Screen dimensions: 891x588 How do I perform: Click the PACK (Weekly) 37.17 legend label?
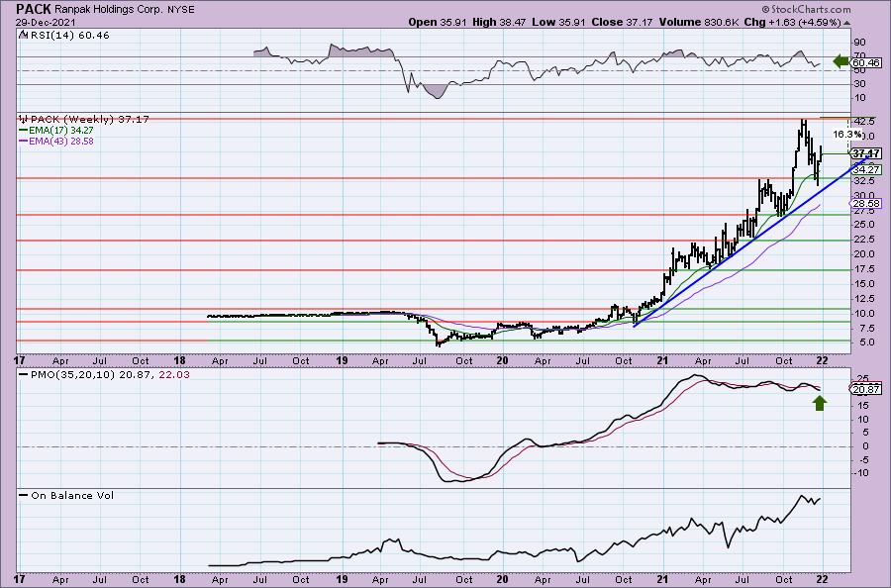tap(84, 120)
